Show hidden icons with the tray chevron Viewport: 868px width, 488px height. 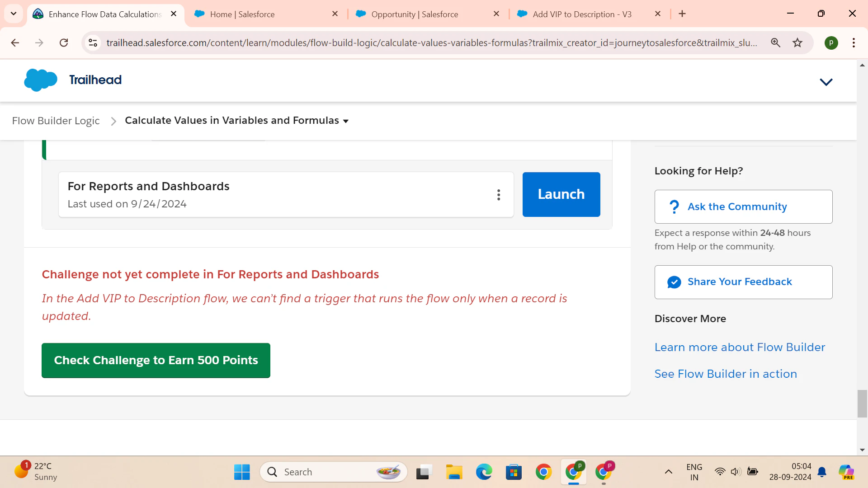coord(668,472)
